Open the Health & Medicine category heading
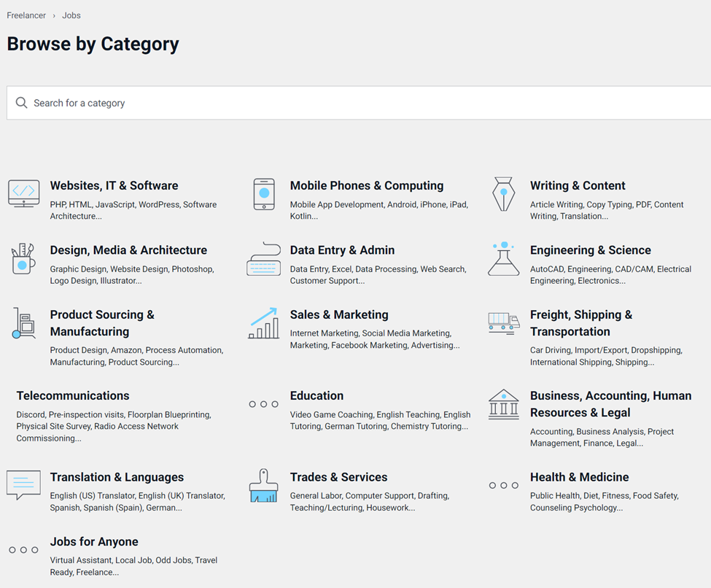 (x=579, y=477)
